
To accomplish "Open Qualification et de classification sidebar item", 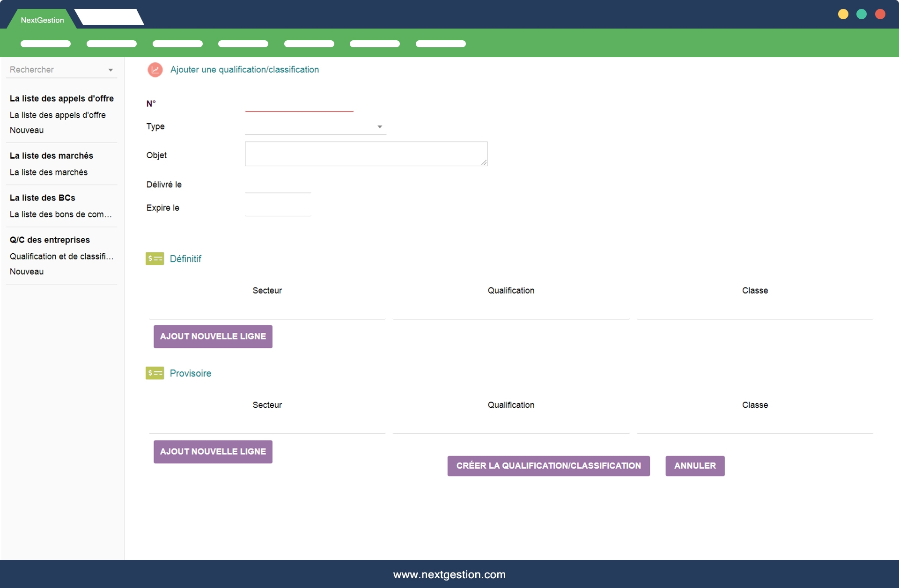I will 62,257.
